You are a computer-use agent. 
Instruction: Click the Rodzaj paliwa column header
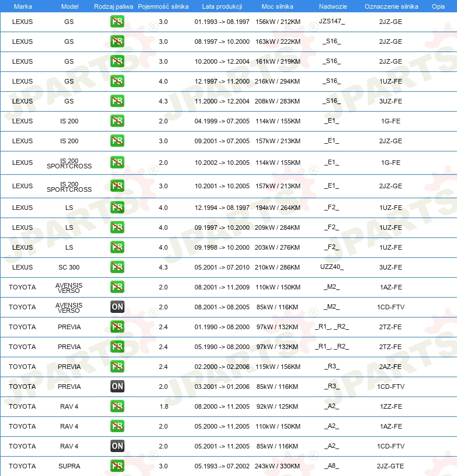(x=113, y=6)
